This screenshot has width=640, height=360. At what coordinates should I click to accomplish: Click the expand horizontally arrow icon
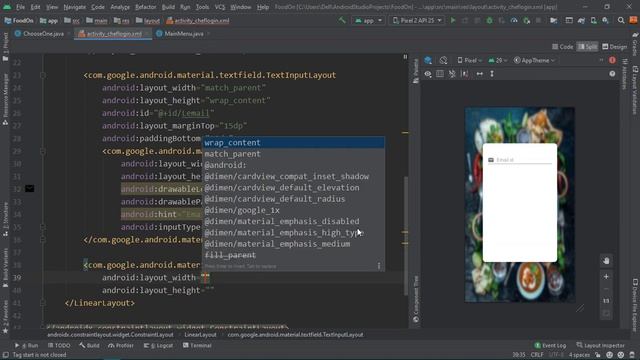[480, 74]
